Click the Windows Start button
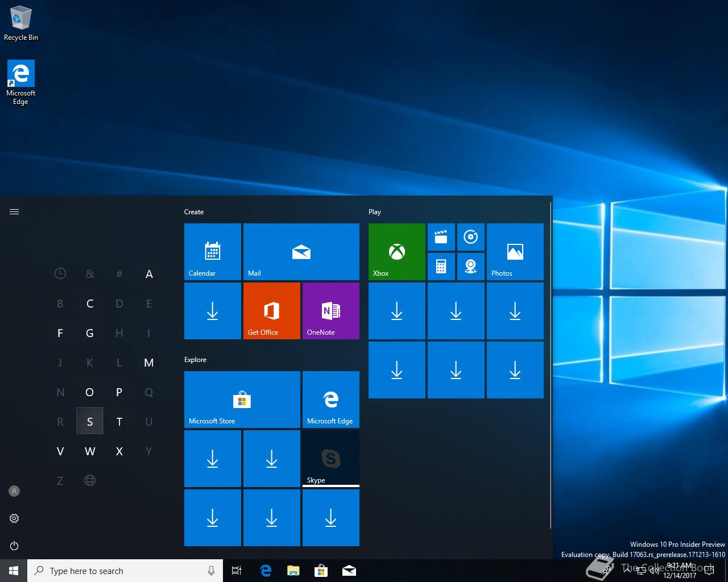This screenshot has height=582, width=728. click(14, 571)
